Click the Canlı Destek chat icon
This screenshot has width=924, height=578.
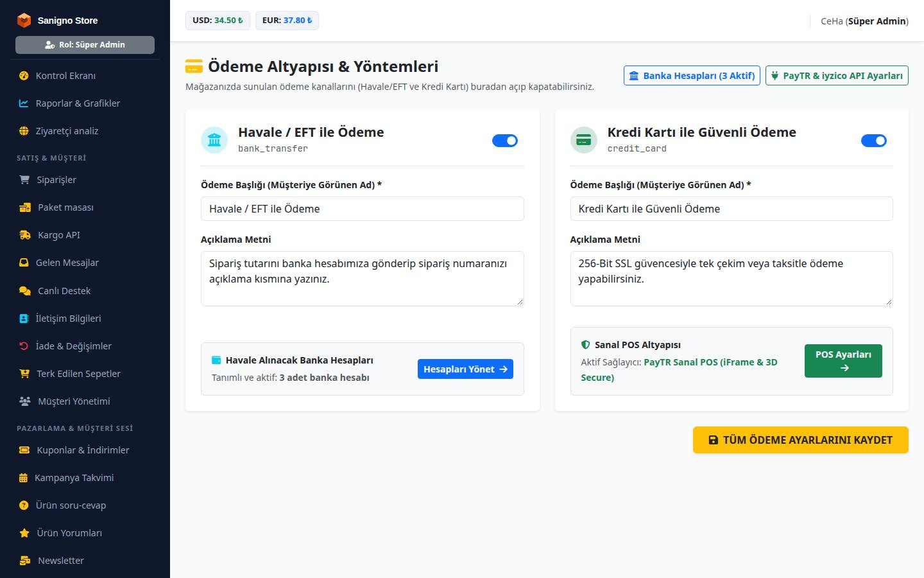(x=25, y=291)
